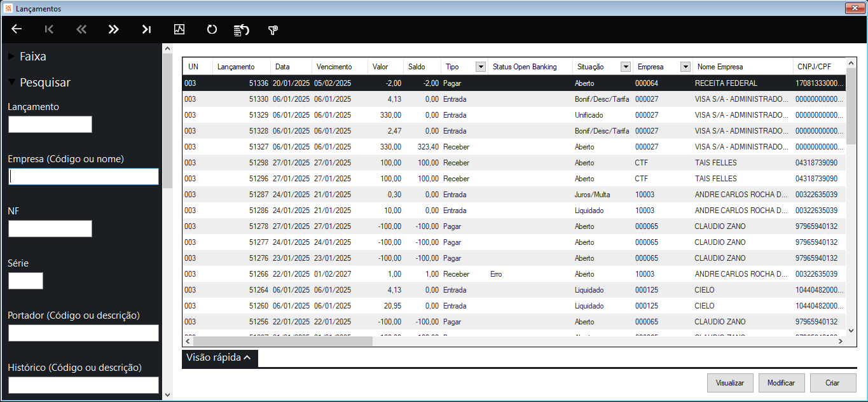Image resolution: width=868 pixels, height=402 pixels.
Task: Sort by the Saldo column header
Action: click(422, 67)
